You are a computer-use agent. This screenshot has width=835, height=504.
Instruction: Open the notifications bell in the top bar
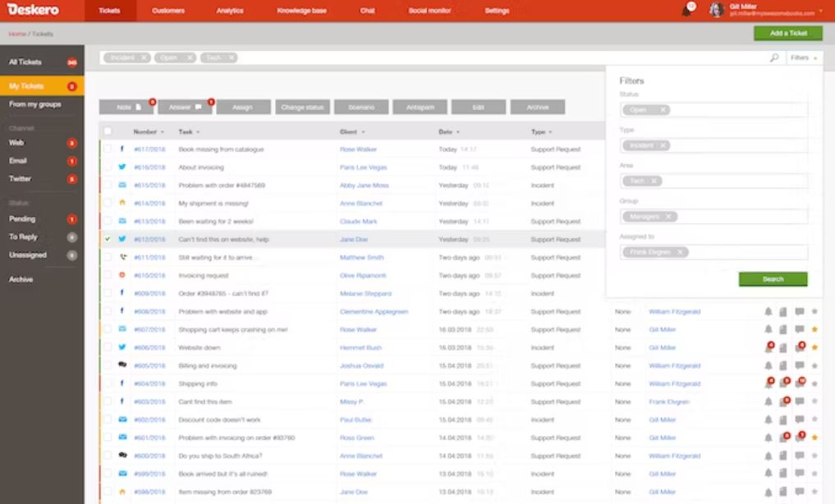(x=687, y=10)
